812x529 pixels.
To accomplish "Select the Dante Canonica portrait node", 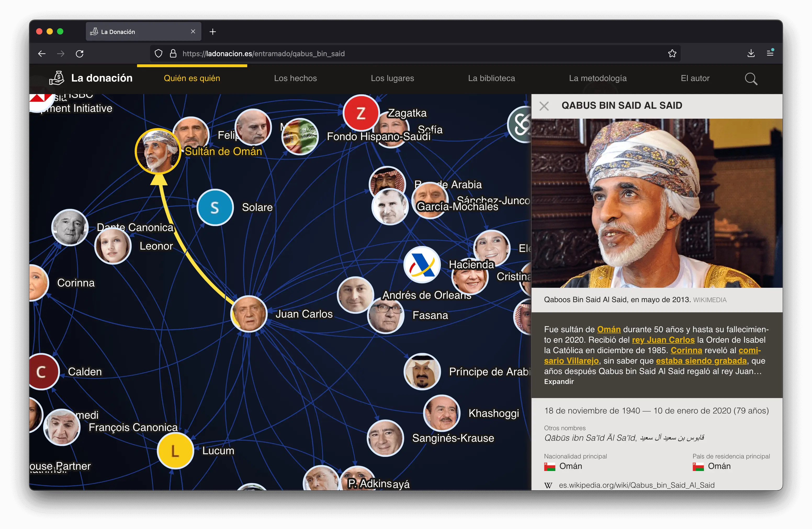I will click(x=70, y=227).
